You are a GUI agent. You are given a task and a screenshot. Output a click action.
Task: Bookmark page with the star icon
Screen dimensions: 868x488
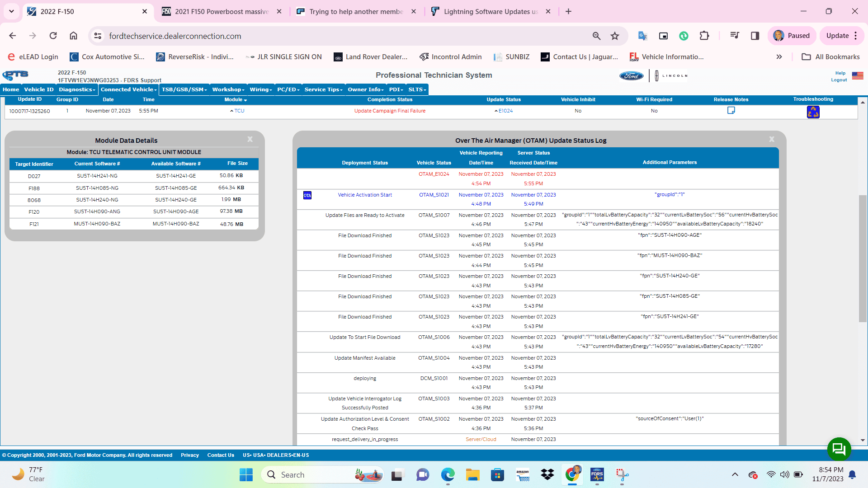coord(615,36)
